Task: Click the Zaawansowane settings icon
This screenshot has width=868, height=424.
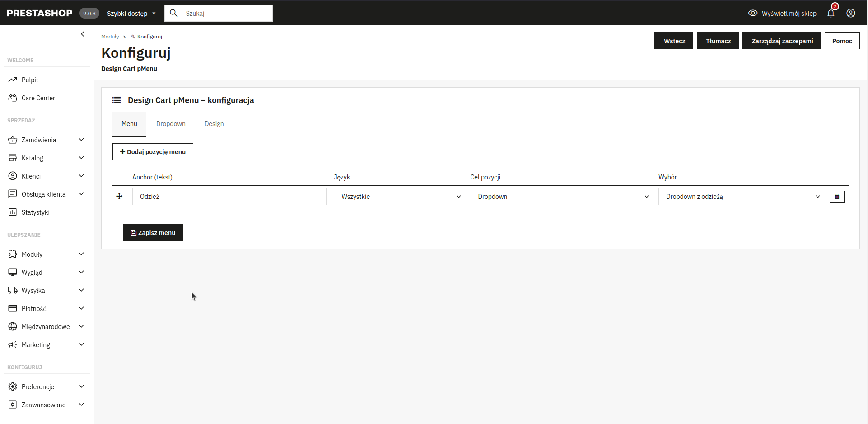Action: click(x=13, y=405)
